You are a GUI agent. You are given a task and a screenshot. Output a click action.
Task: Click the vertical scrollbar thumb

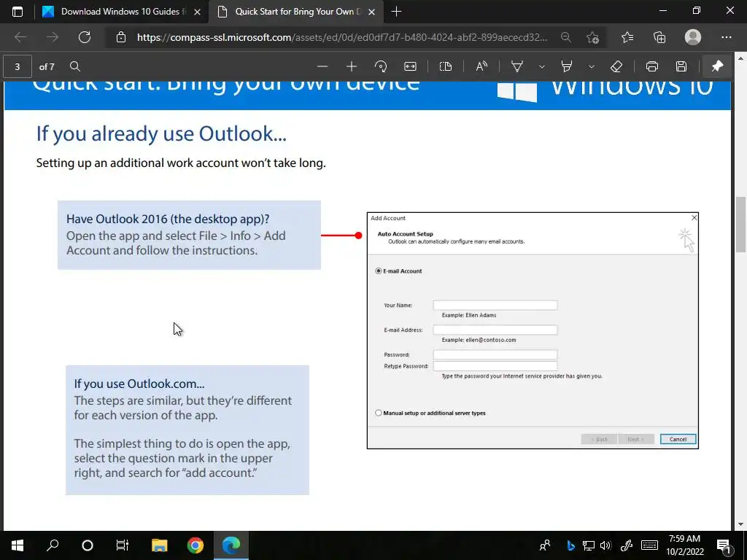click(x=741, y=224)
